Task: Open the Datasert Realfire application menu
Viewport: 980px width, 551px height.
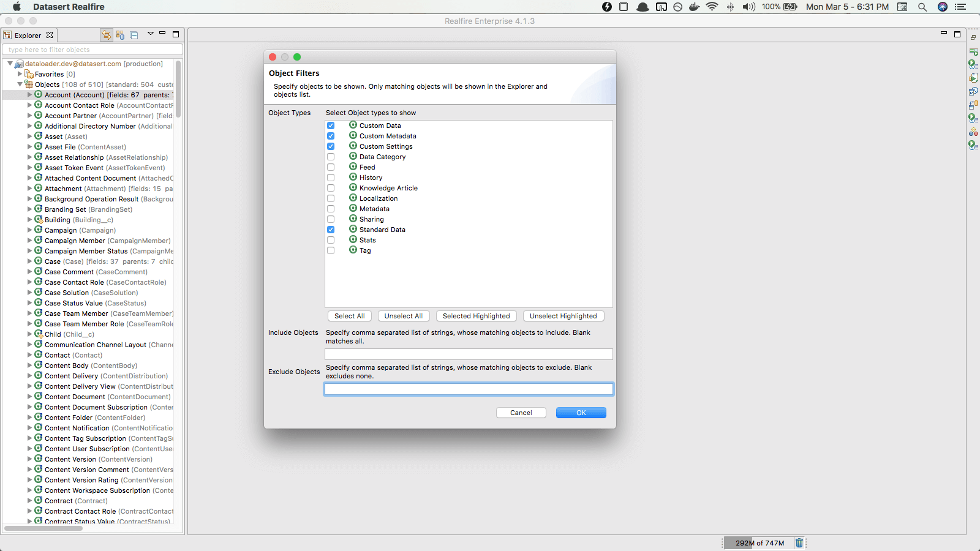Action: pos(69,7)
